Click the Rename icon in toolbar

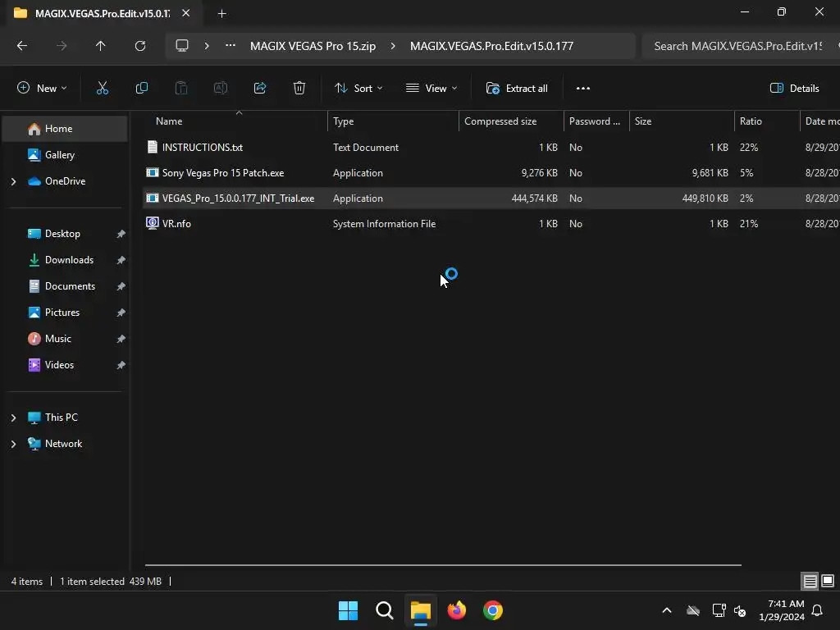coord(221,89)
